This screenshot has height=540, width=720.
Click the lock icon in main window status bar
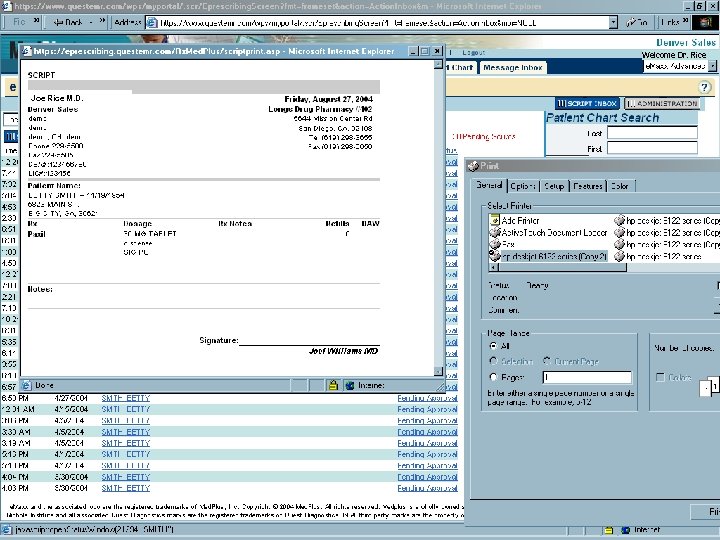(608, 530)
